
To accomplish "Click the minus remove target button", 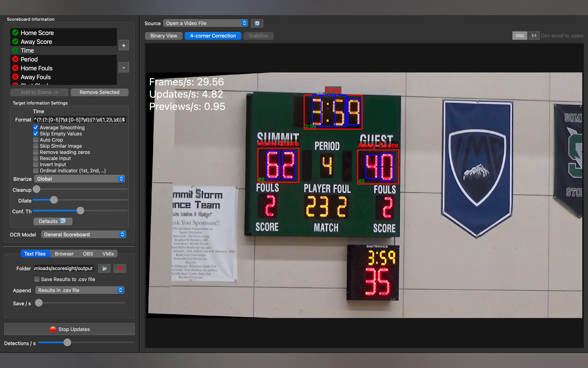I will tap(123, 68).
